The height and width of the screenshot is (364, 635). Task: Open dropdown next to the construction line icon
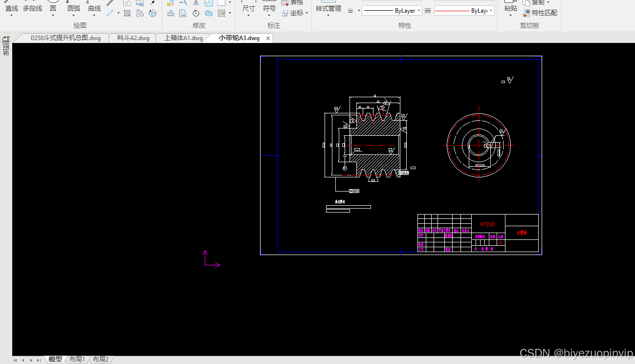(118, 13)
